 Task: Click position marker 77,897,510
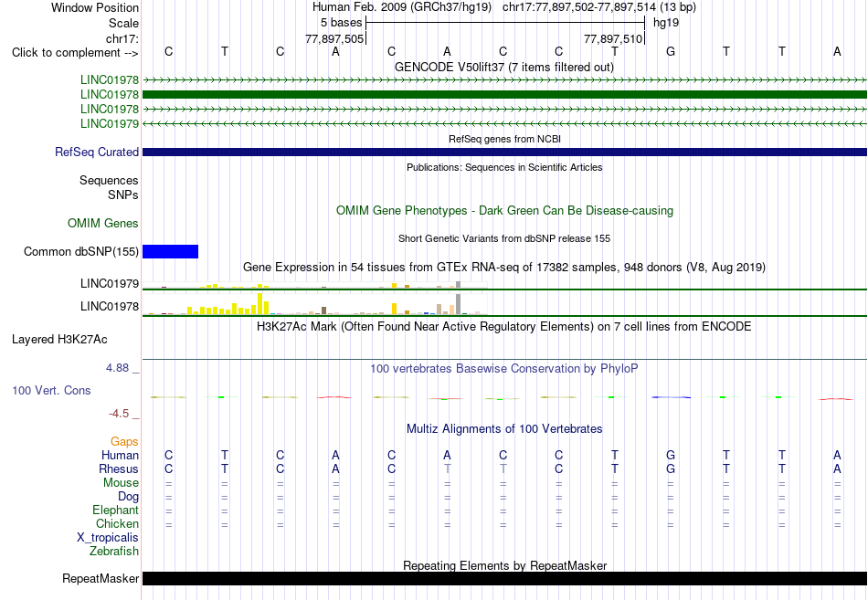coord(613,38)
